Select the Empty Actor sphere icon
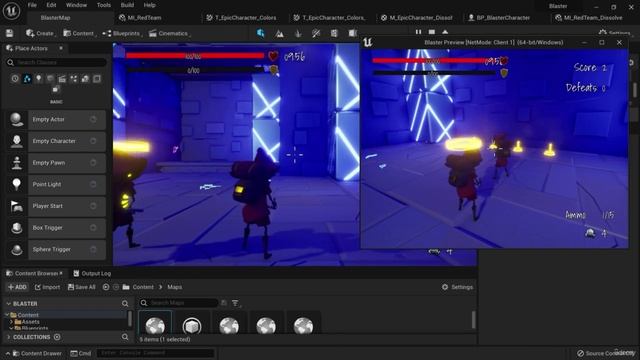 coord(17,119)
